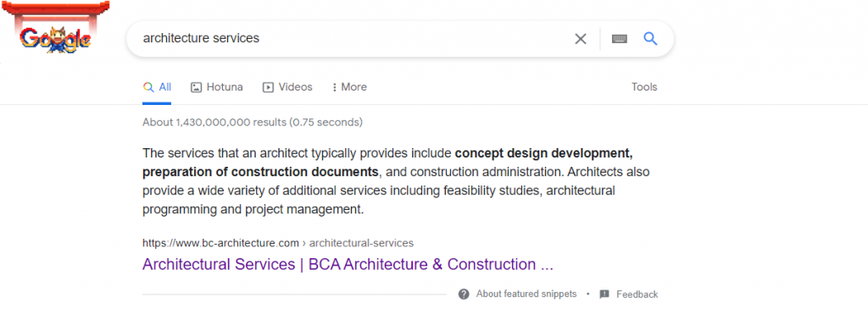Open the on-screen keyboard icon

pos(620,39)
